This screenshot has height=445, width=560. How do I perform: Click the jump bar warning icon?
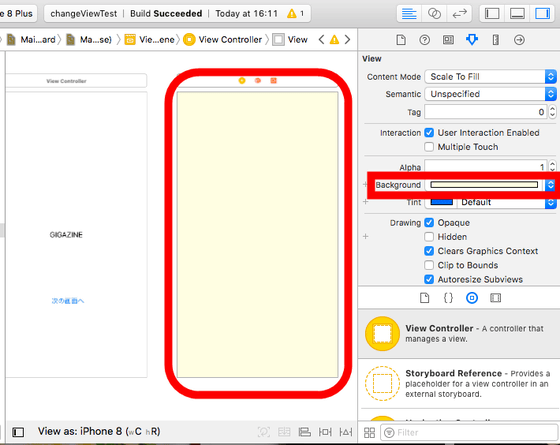pos(334,40)
